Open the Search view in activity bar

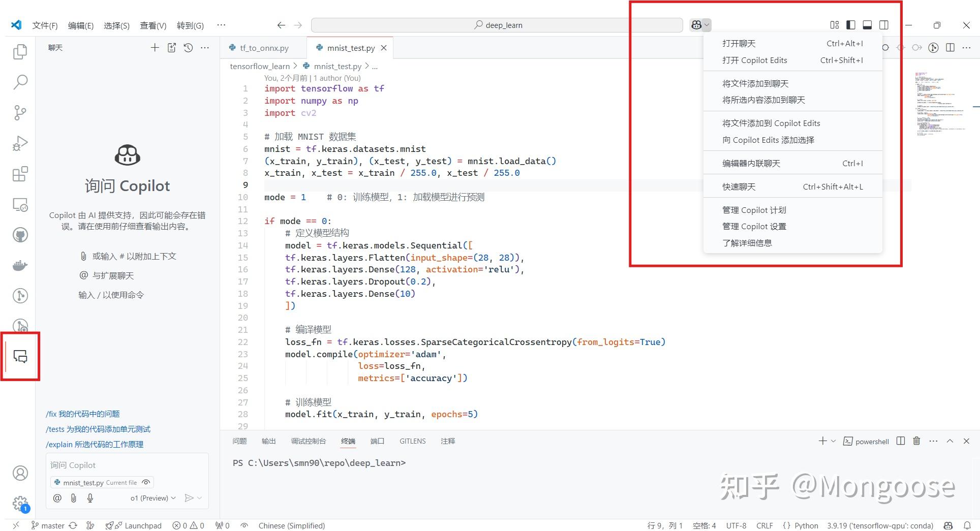[x=20, y=82]
